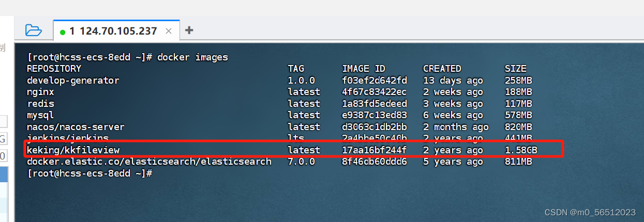Click the '13 days ago' created value
This screenshot has width=644, height=222.
(453, 81)
